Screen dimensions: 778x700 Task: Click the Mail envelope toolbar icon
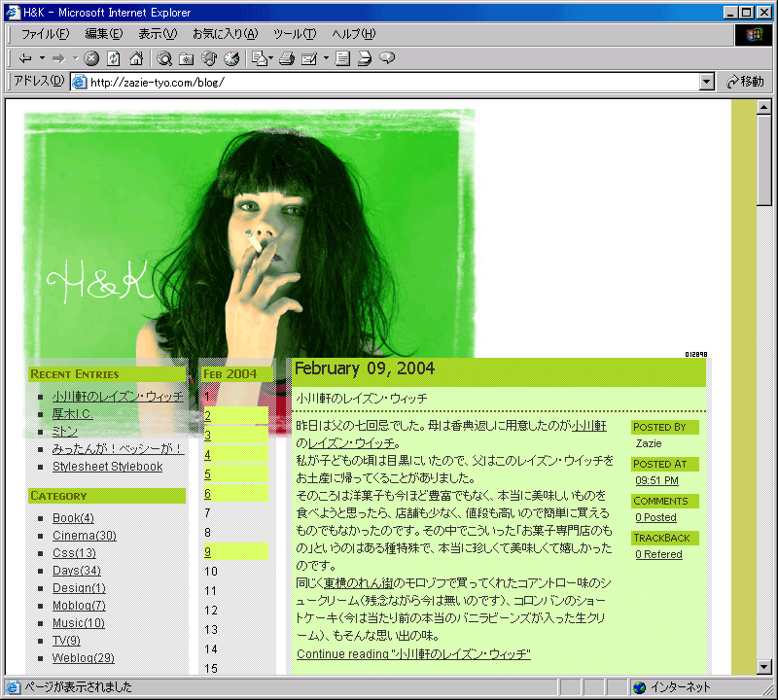point(260,58)
